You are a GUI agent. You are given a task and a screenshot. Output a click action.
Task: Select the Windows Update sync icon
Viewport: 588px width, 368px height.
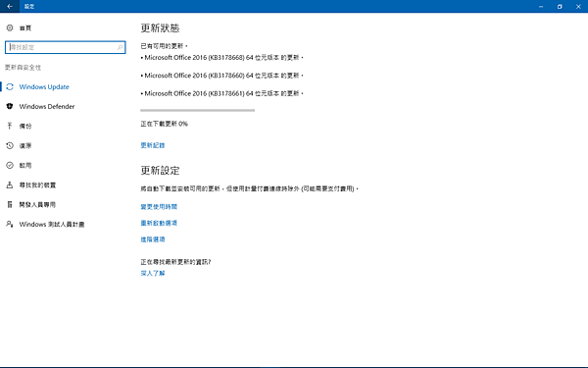10,86
